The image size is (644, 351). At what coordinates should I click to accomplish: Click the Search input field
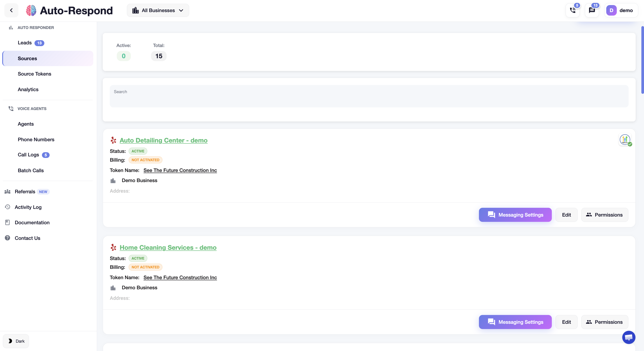click(369, 96)
